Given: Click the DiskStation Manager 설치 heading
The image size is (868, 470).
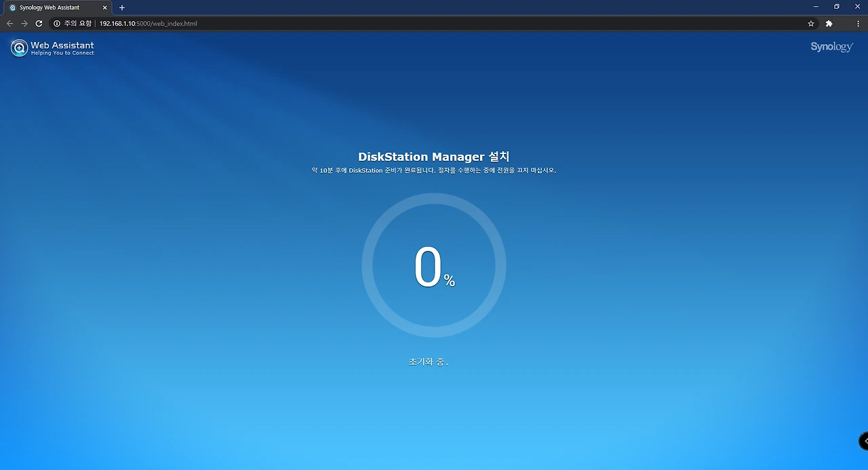Looking at the screenshot, I should (x=433, y=157).
